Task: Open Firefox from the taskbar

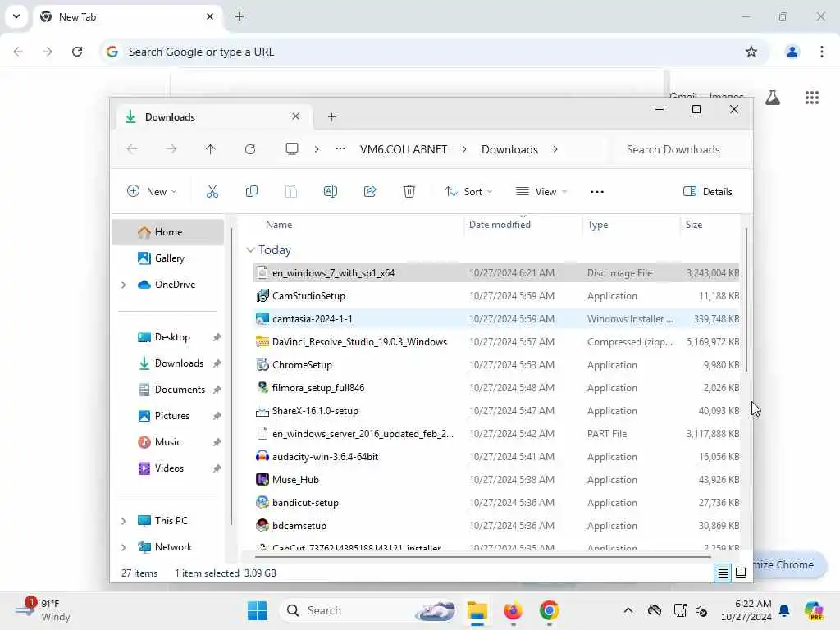Action: [514, 610]
